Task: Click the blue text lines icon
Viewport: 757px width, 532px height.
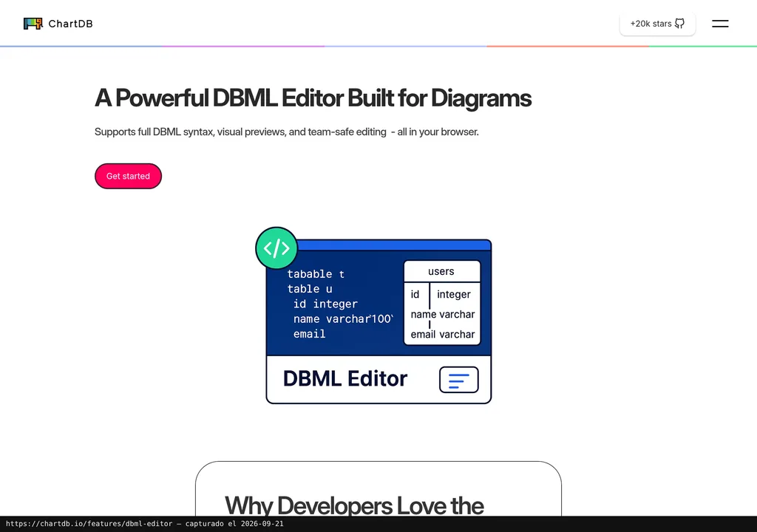Action: click(458, 380)
